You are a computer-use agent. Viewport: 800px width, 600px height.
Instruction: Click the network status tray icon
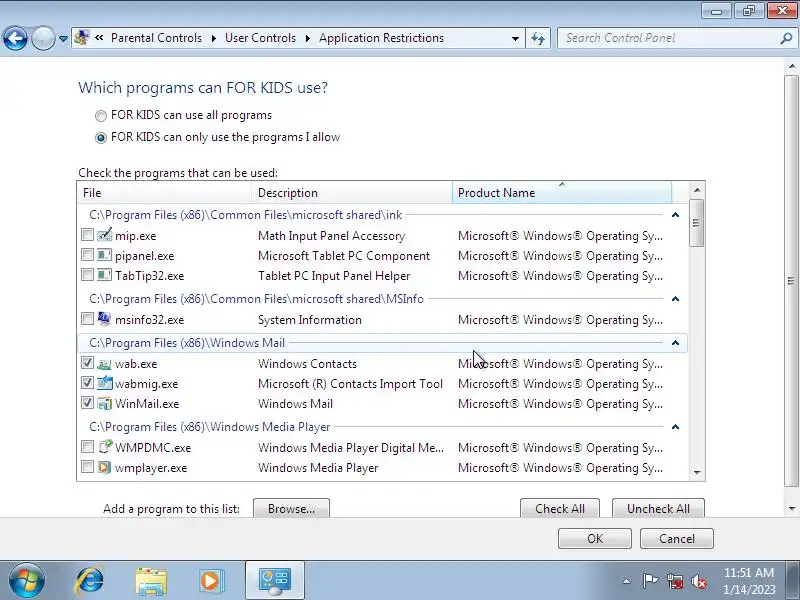[674, 581]
